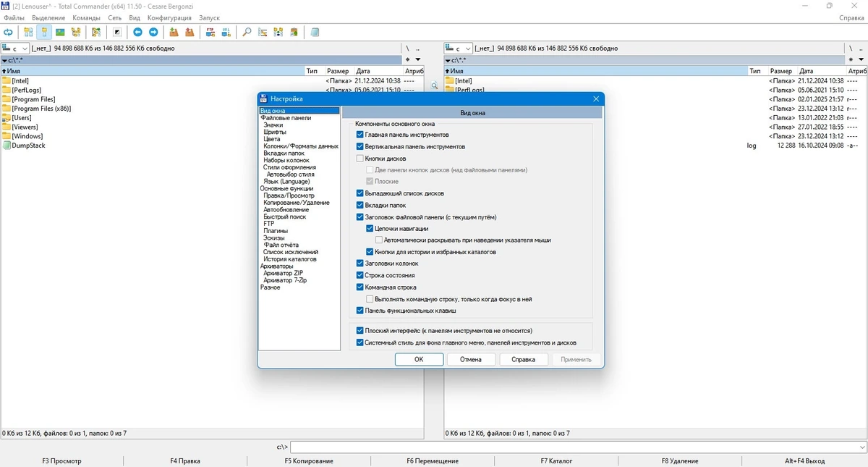Open right panel favorites asterisk button
Screen dimensions: 868x467
coord(851,60)
